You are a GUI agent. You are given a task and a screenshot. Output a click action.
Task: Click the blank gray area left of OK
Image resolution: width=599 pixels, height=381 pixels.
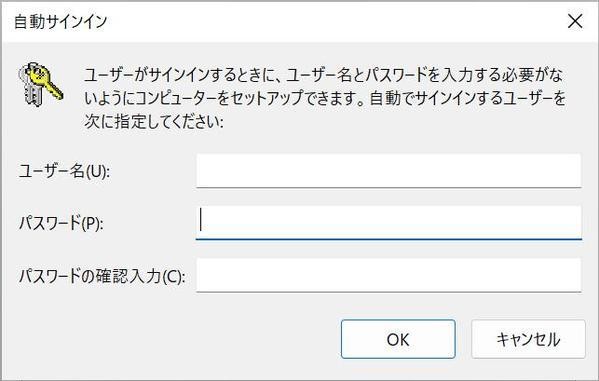point(172,339)
